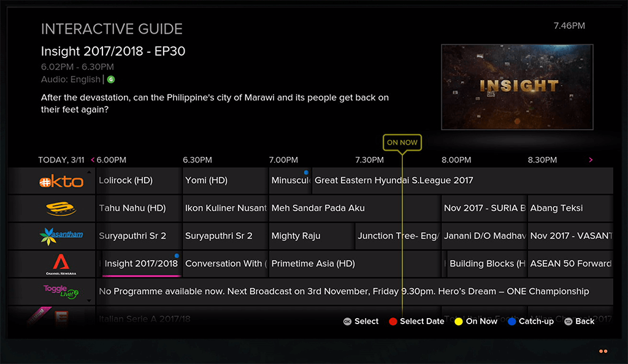
Task: Click the Select label in footer
Action: click(x=367, y=322)
